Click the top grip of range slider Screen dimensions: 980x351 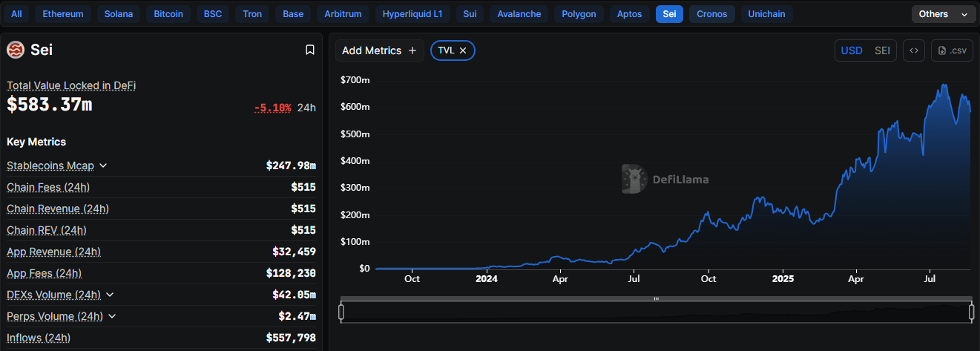click(657, 299)
